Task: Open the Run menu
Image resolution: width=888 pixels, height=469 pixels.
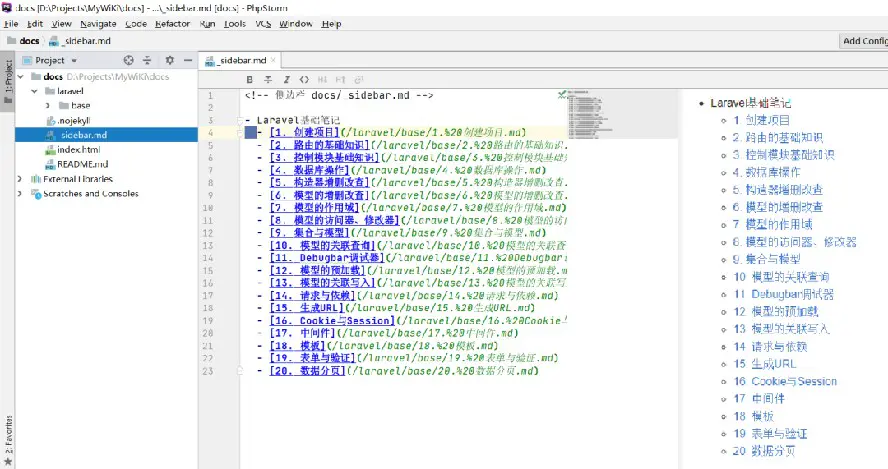Action: pos(207,24)
